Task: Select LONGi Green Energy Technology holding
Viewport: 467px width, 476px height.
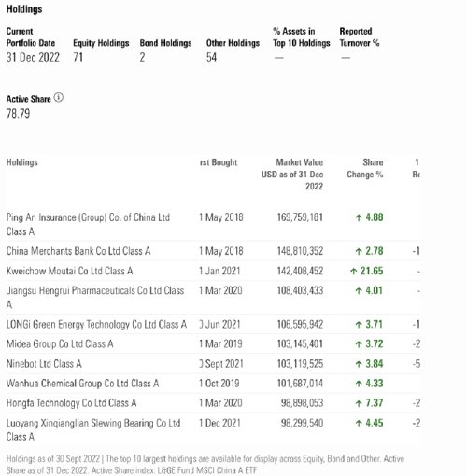Action: [x=96, y=325]
